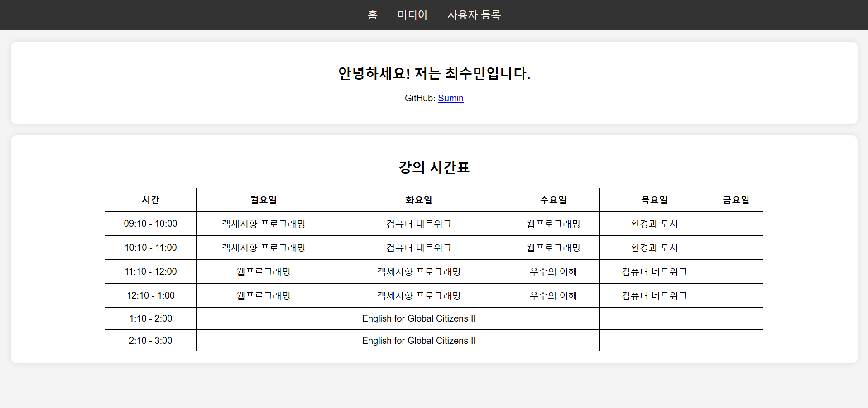Click the 강의 시간표 heading
Screen dimensions: 868x408
434,167
